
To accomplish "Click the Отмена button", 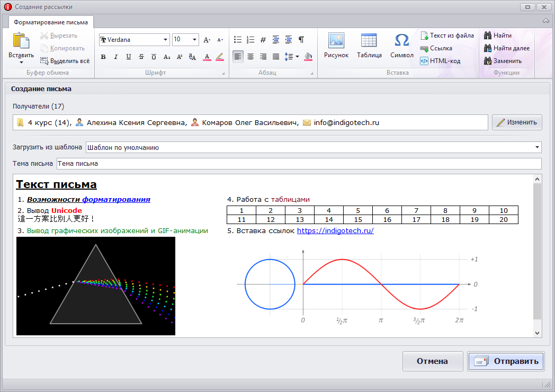I will pos(433,361).
